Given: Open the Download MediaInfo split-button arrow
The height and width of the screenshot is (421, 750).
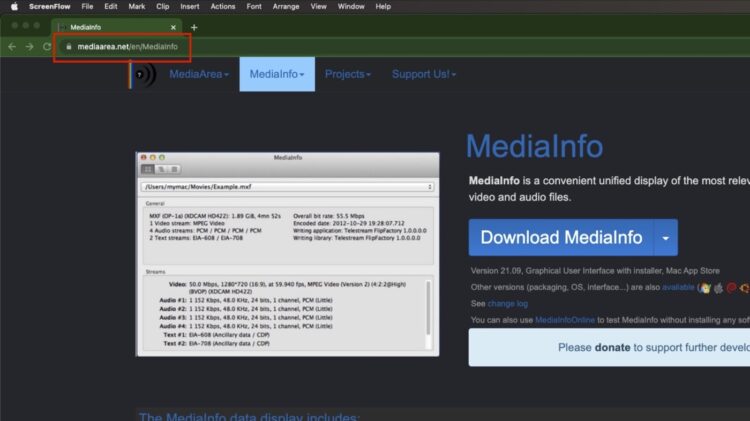Looking at the screenshot, I should (x=665, y=238).
